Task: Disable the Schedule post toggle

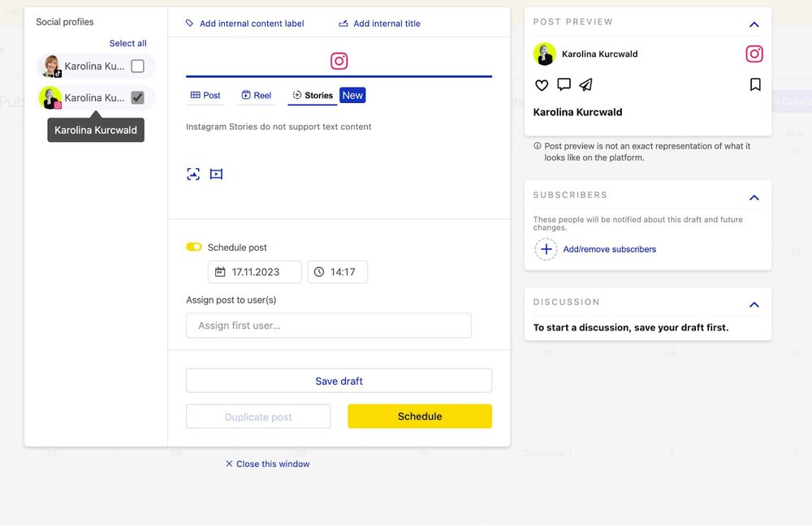Action: coord(194,247)
